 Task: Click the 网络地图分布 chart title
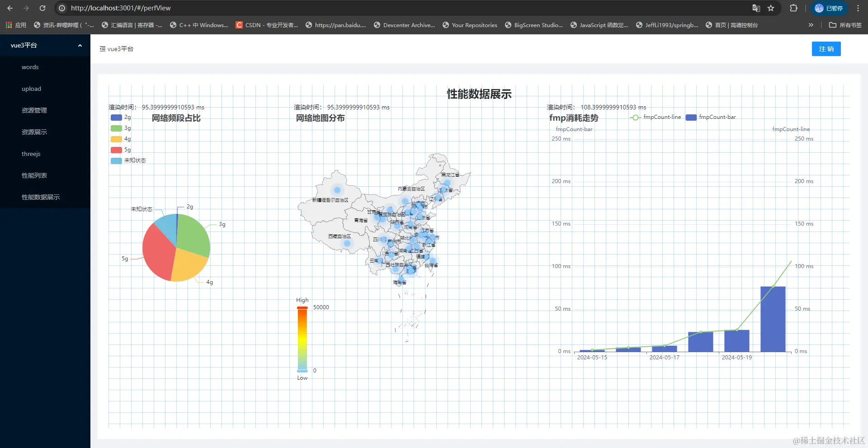coord(321,118)
